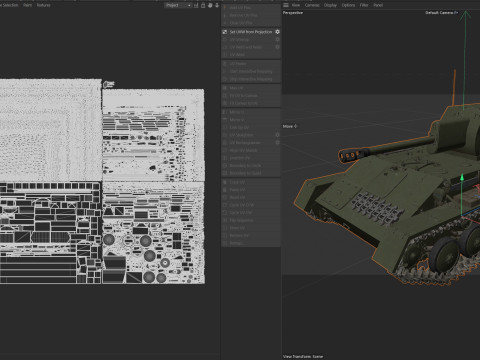Click the Cycle UV CCW icon
The width and height of the screenshot is (480, 360).
point(225,205)
